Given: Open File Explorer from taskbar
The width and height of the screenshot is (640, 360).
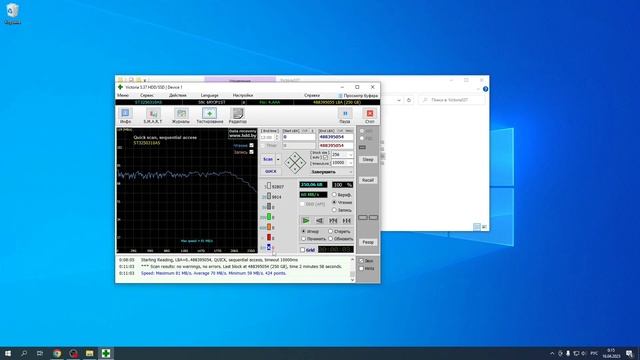Looking at the screenshot, I should coord(89,353).
